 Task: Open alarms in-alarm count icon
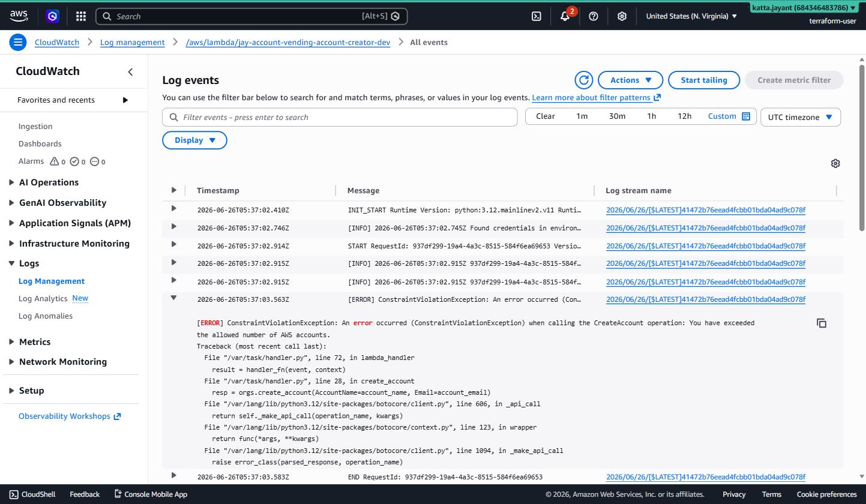pos(55,161)
